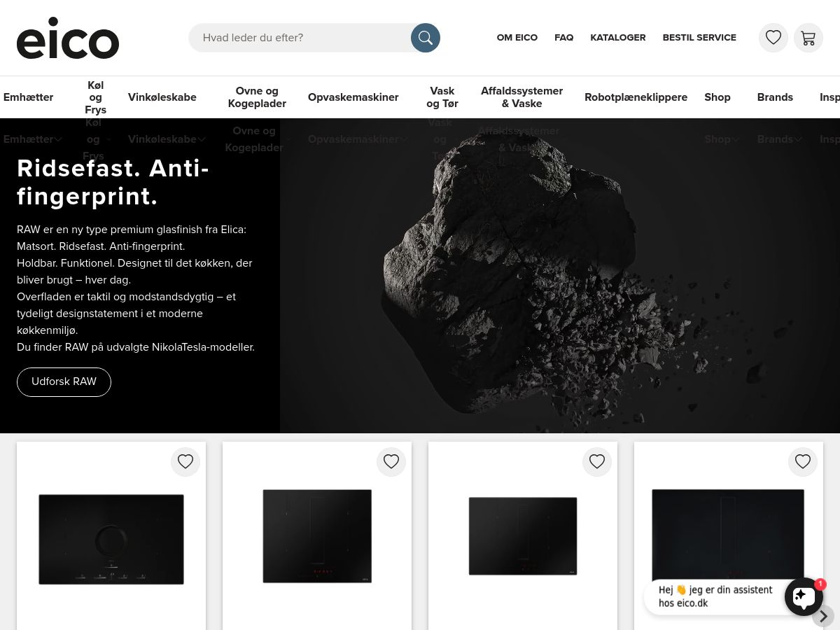This screenshot has height=630, width=840.
Task: Toggle favorite heart on second product card
Action: [x=391, y=462]
